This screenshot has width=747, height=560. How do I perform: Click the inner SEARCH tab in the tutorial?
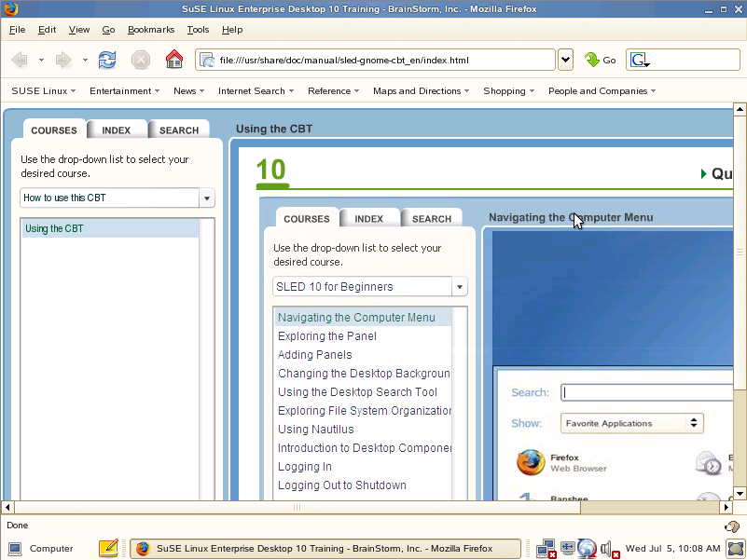(x=432, y=219)
